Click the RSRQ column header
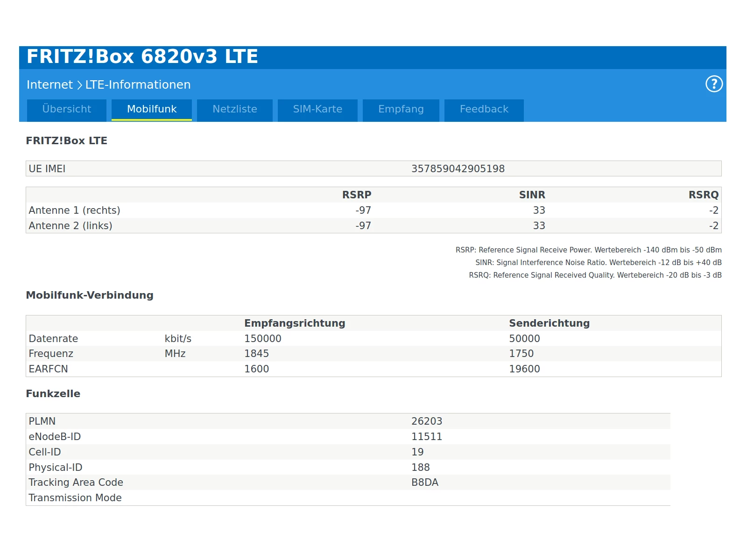Screen dimensions: 747x560 point(704,195)
